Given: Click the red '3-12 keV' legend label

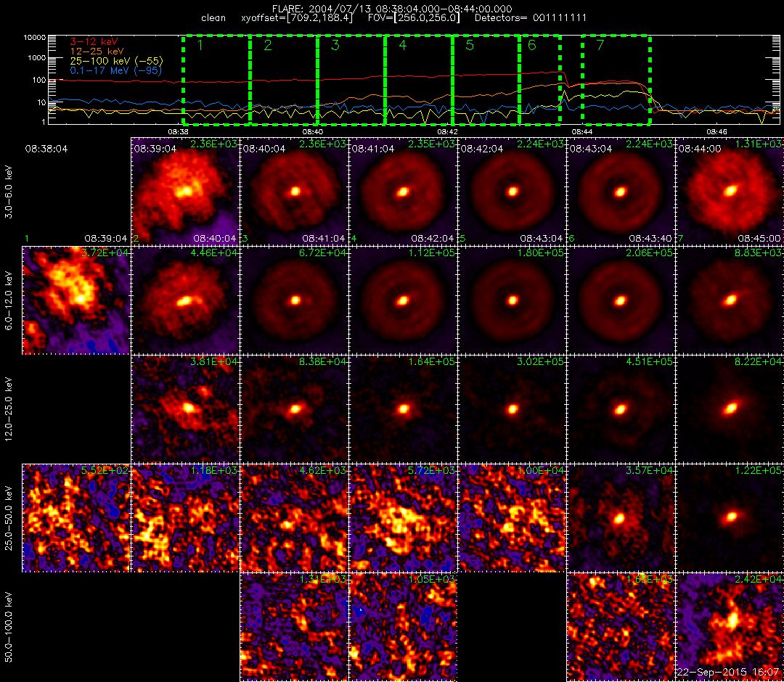Looking at the screenshot, I should 94,41.
